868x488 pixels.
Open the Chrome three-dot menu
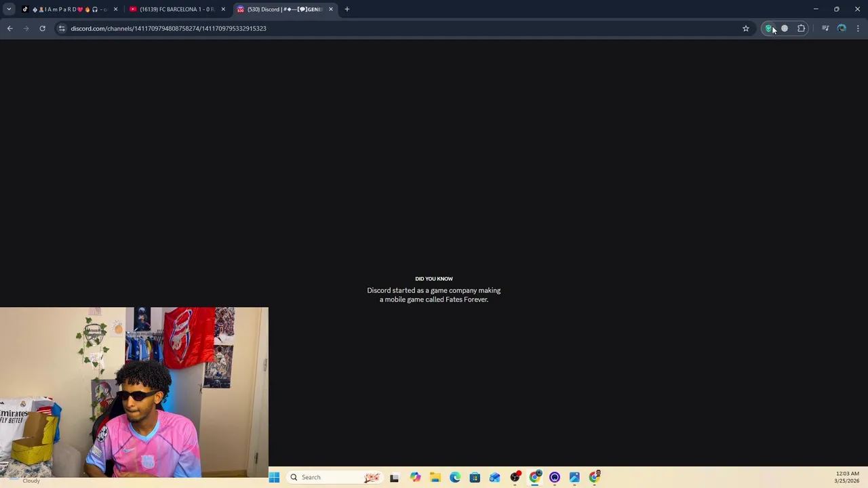(x=858, y=28)
